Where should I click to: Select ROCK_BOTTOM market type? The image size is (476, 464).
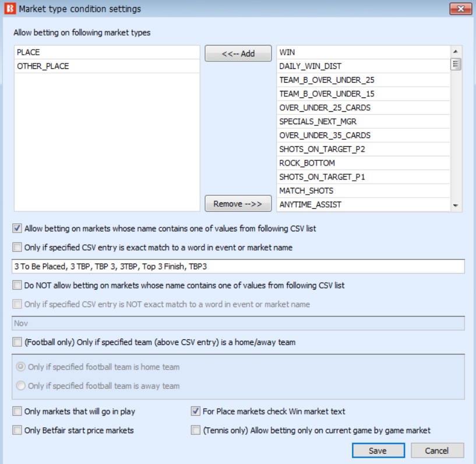pyautogui.click(x=363, y=163)
